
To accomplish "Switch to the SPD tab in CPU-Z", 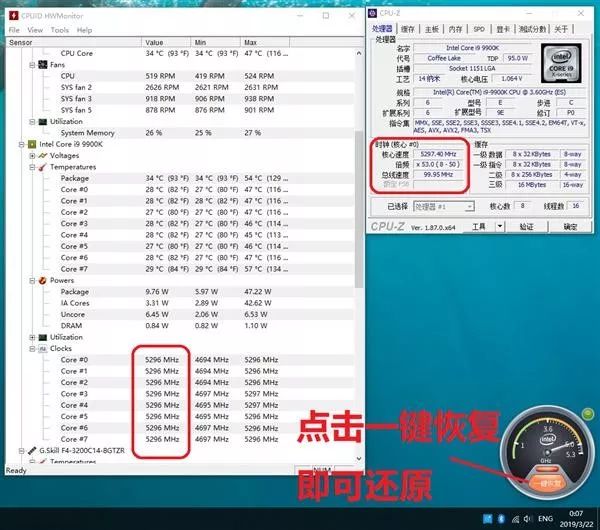I will [x=479, y=29].
